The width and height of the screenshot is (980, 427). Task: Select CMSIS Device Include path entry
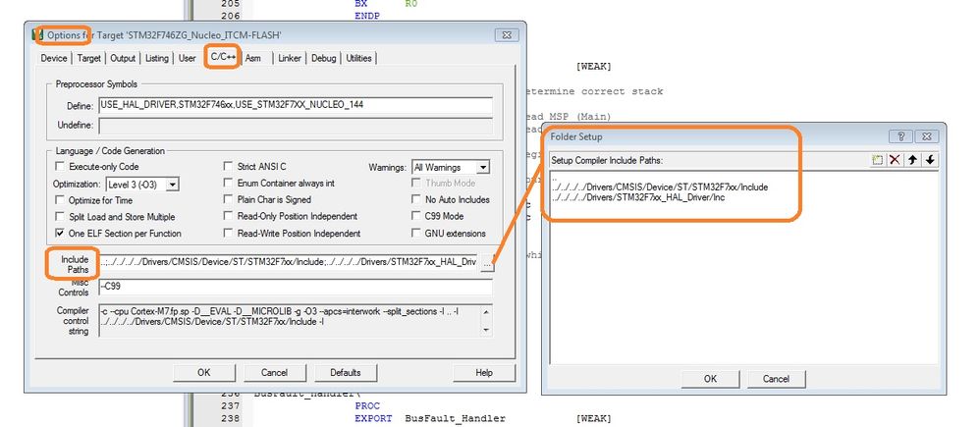tap(660, 187)
